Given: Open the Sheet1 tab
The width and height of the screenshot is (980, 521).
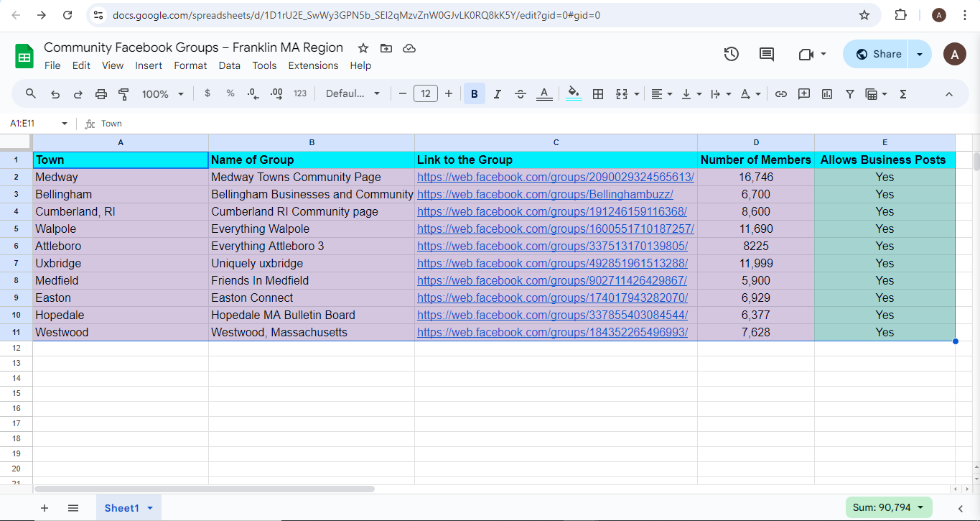Looking at the screenshot, I should click(129, 508).
